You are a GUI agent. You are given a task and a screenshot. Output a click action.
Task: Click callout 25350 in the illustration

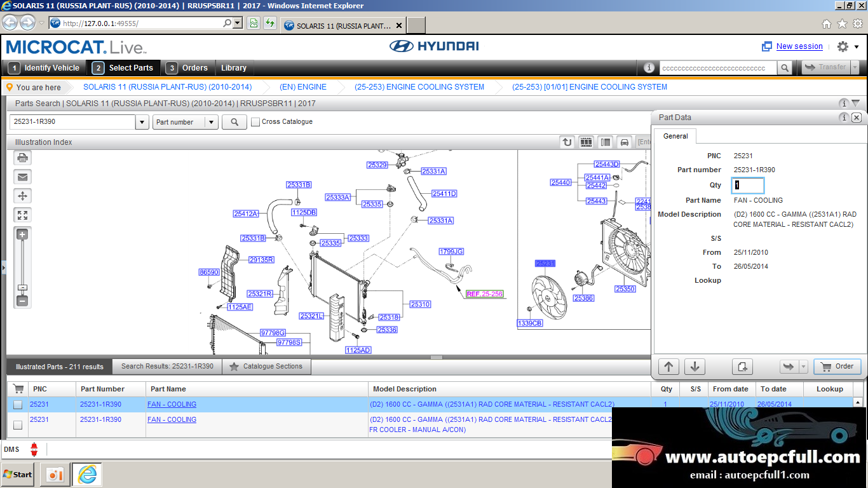pyautogui.click(x=625, y=289)
